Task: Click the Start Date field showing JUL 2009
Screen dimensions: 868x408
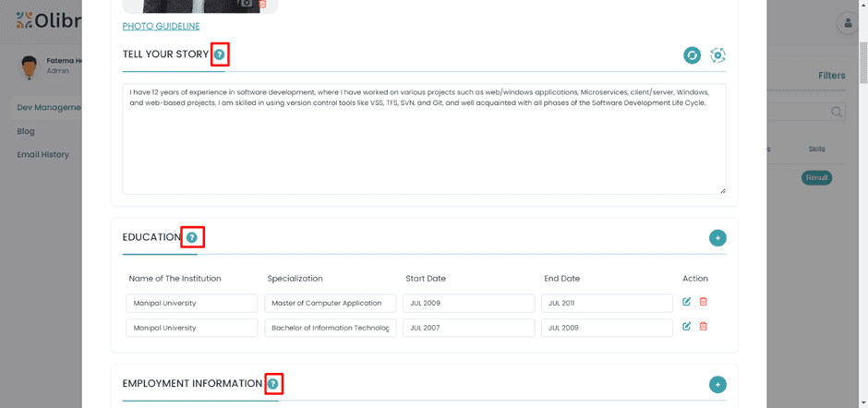Action: 468,303
